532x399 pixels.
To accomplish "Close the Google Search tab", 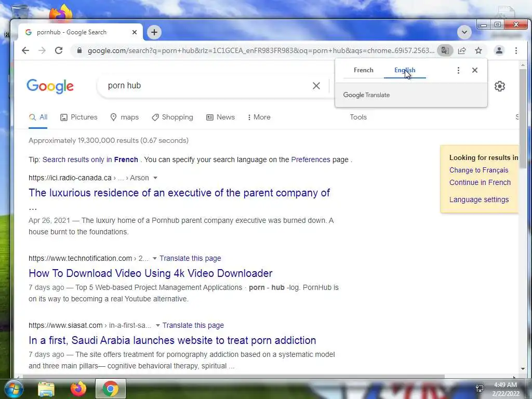I will (135, 32).
